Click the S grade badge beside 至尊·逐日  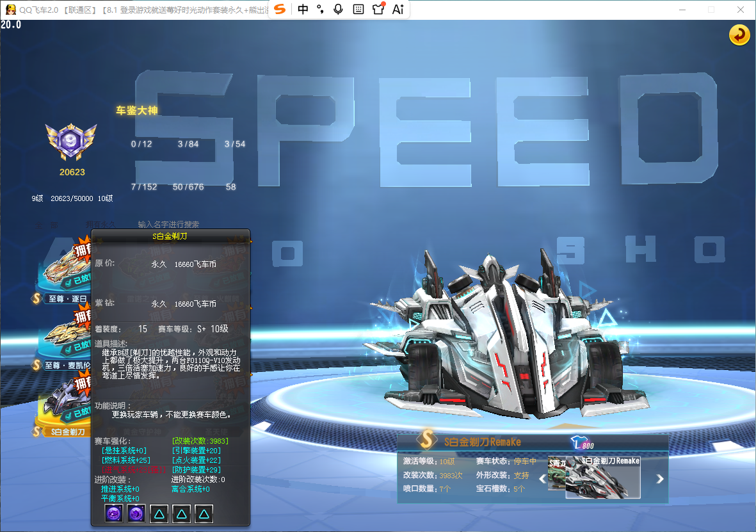point(36,298)
